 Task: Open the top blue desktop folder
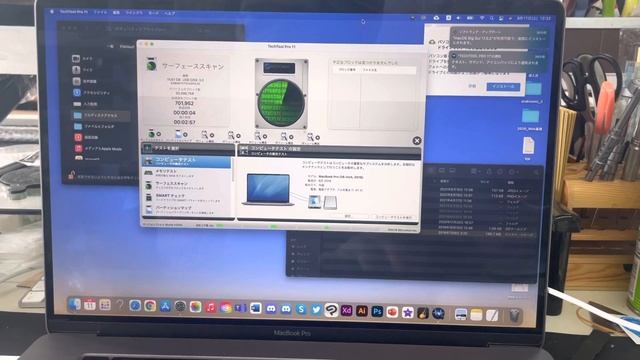pos(533,89)
